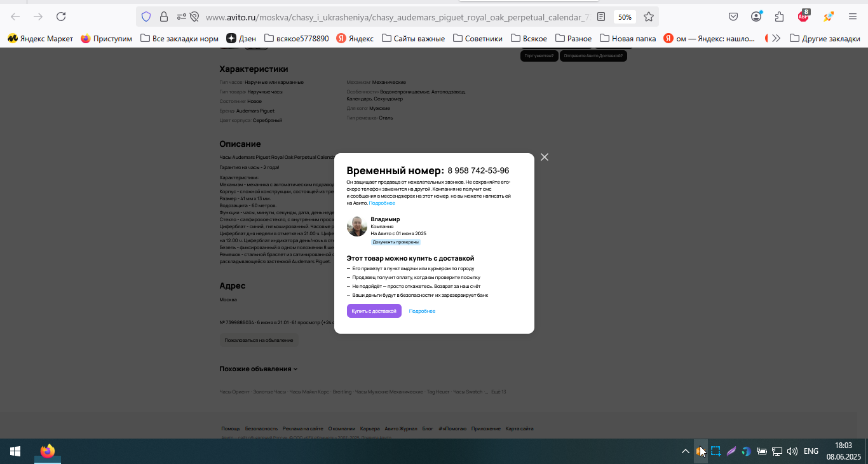Click the Adblock Plus ABP extension icon

804,17
